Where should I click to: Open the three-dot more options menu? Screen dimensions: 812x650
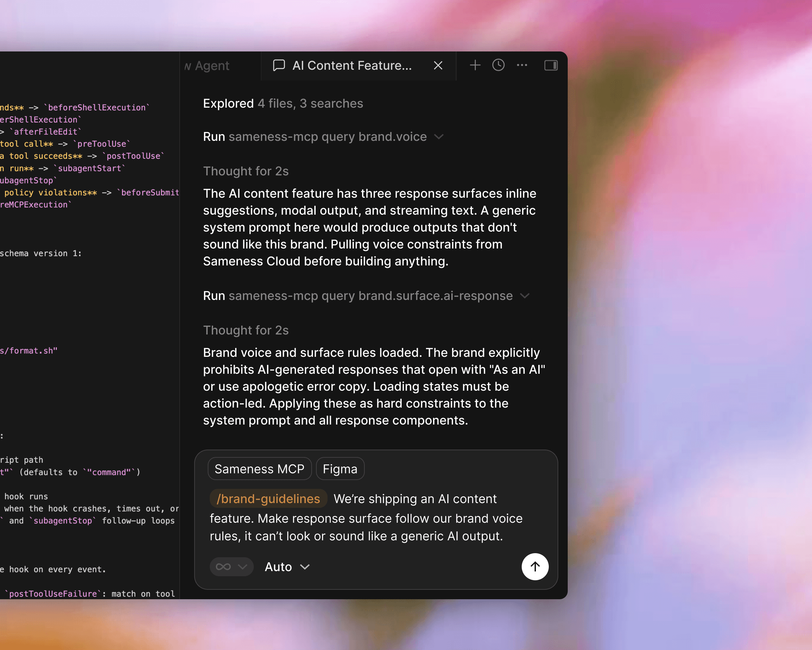pyautogui.click(x=522, y=65)
